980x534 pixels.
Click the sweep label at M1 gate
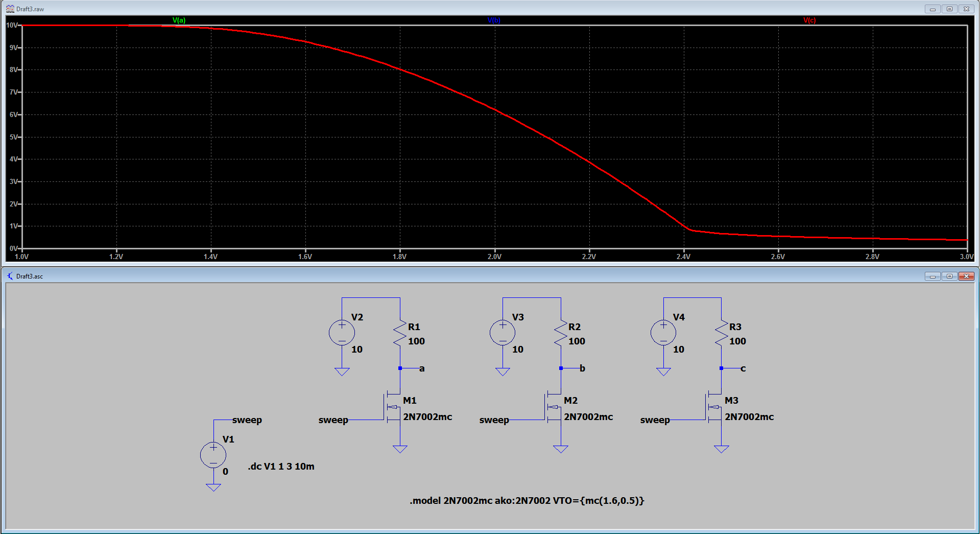333,420
